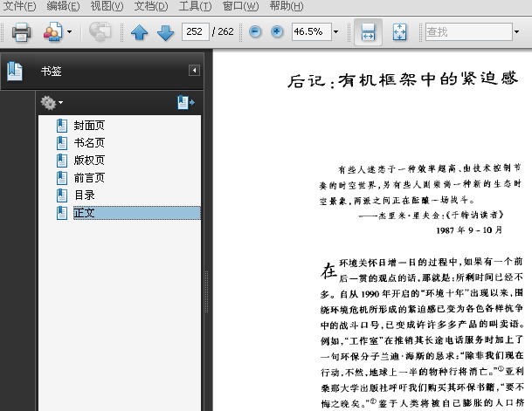
Task: Click the 前言页 bookmark
Action: tap(89, 178)
